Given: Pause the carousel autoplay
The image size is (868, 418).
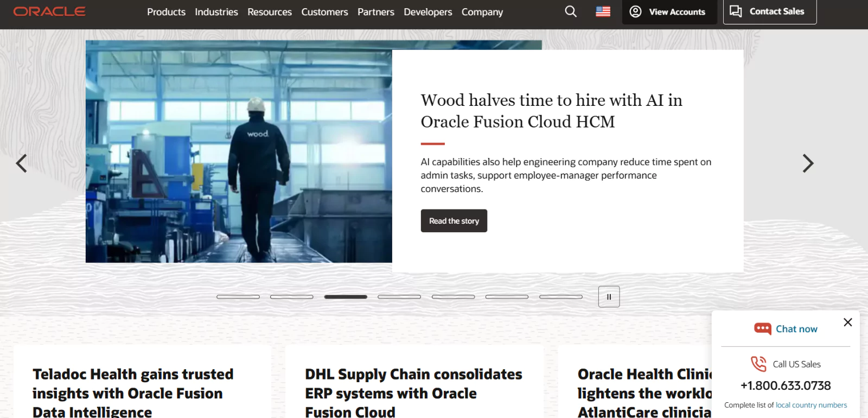Looking at the screenshot, I should click(609, 297).
